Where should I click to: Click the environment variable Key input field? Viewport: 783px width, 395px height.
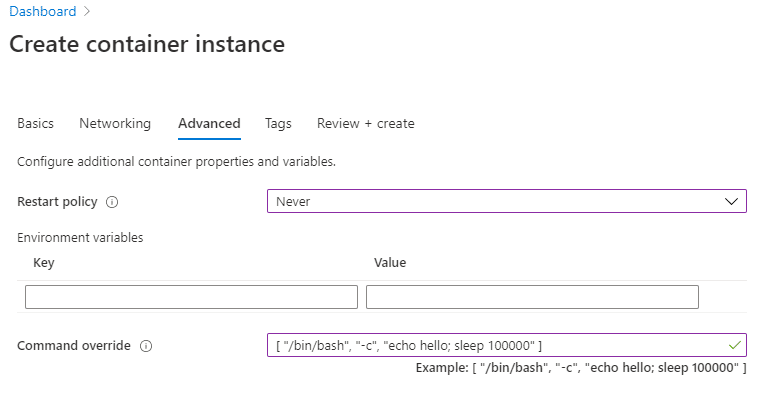pyautogui.click(x=191, y=297)
